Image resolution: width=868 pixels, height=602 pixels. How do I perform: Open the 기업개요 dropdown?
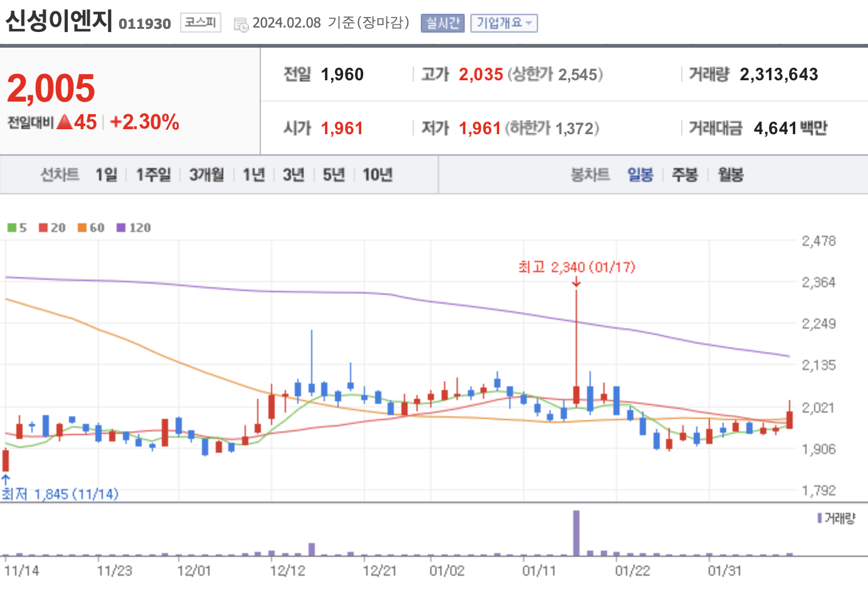point(504,23)
